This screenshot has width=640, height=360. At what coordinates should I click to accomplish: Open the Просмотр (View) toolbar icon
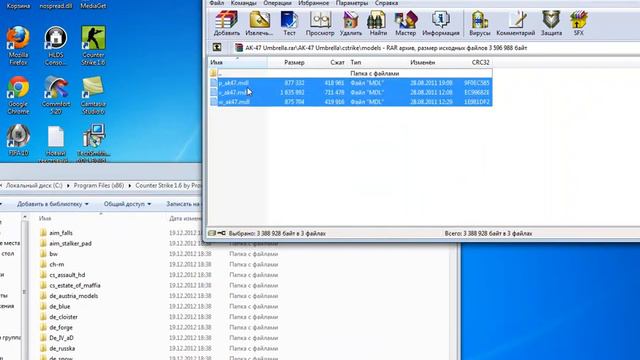320,23
